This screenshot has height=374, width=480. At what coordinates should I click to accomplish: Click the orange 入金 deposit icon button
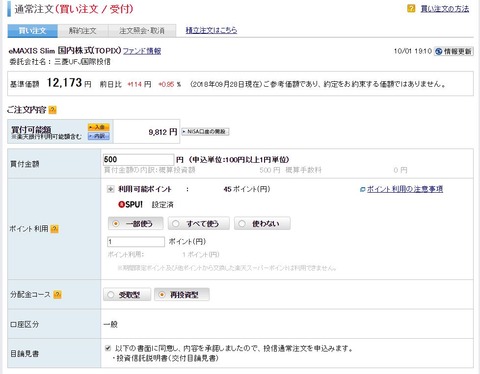click(99, 127)
